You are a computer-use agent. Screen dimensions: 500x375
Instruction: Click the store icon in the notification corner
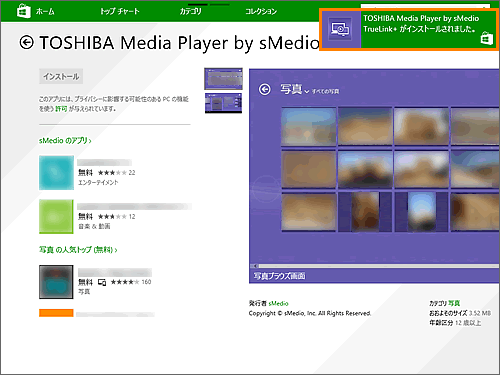click(487, 38)
